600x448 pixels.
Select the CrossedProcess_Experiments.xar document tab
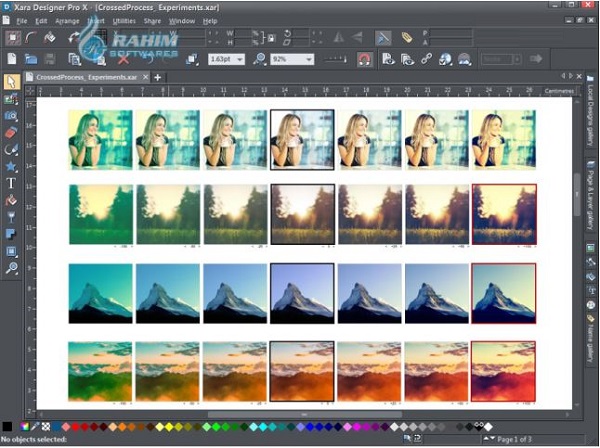click(x=86, y=77)
